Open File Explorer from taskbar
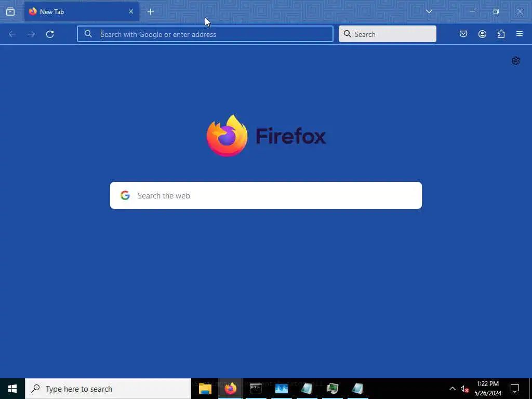 pyautogui.click(x=205, y=389)
